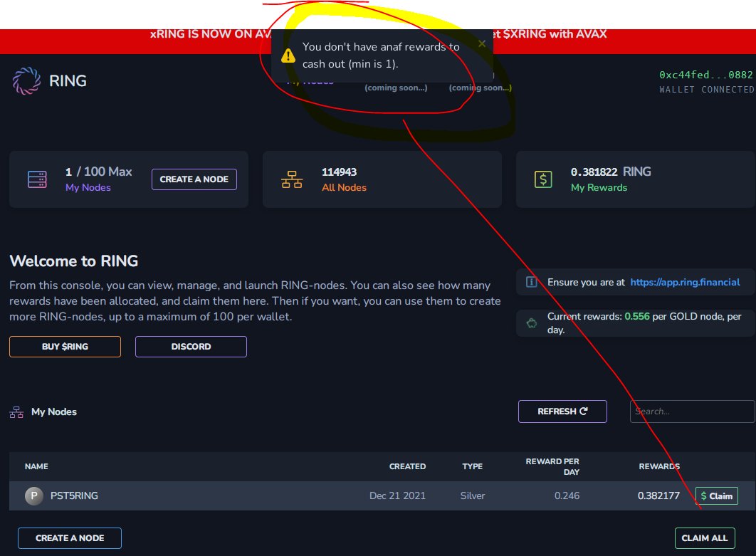Click the 1 / 100 Max node count

point(99,172)
